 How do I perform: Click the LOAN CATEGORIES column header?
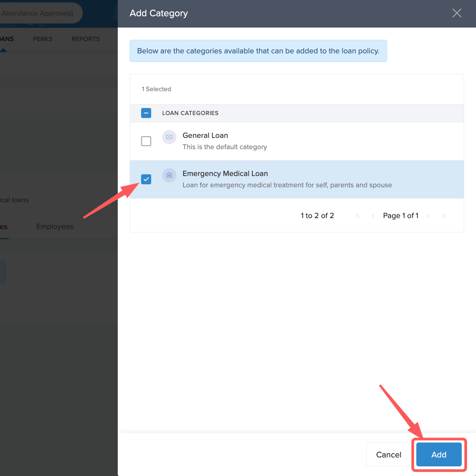pyautogui.click(x=190, y=113)
